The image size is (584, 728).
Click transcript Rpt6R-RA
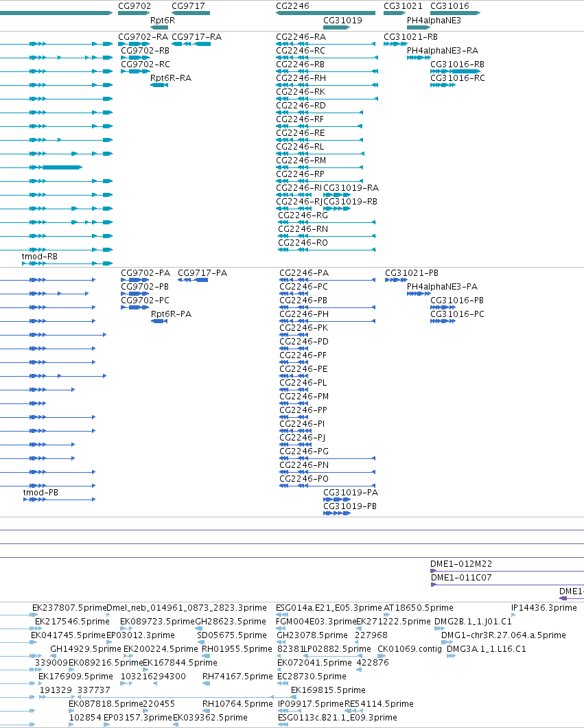[171, 78]
